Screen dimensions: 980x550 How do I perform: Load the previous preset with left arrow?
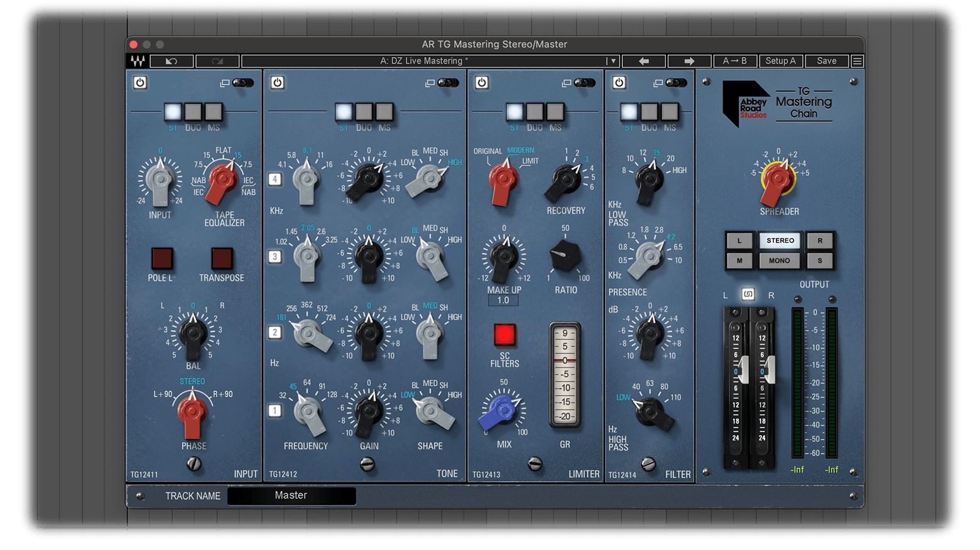tap(643, 61)
